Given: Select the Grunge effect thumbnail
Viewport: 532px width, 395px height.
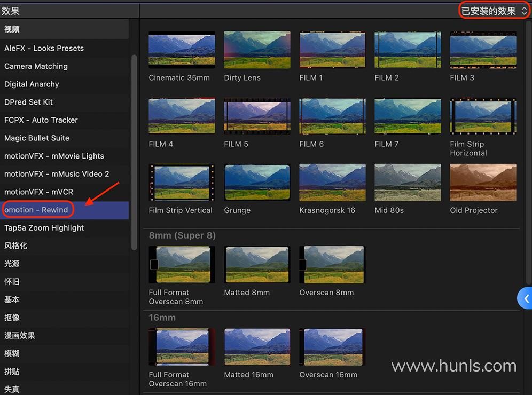Looking at the screenshot, I should pos(257,183).
